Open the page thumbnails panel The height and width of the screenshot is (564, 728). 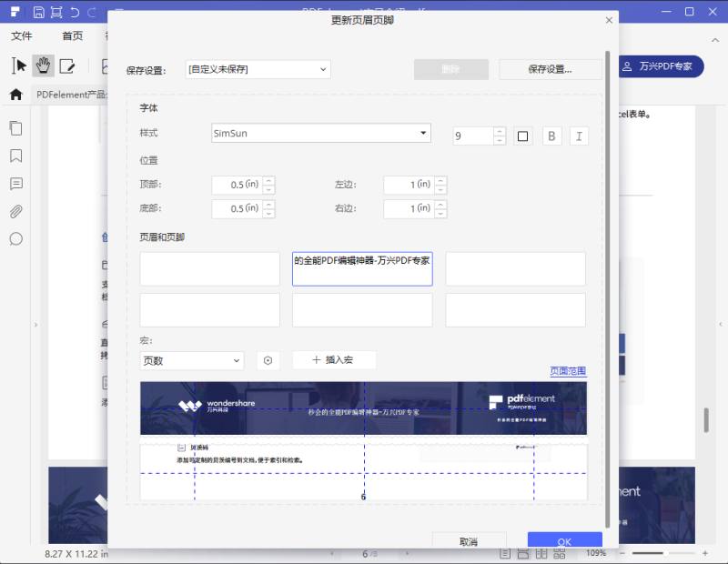[x=15, y=128]
